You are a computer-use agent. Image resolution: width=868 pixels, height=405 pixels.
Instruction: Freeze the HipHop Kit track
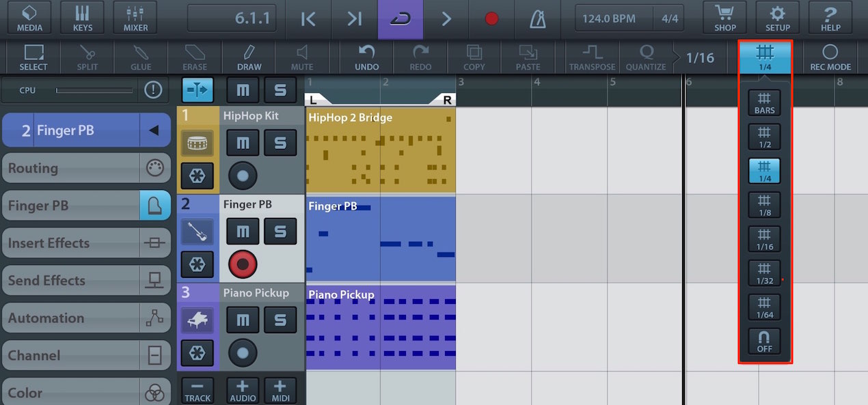coord(197,176)
